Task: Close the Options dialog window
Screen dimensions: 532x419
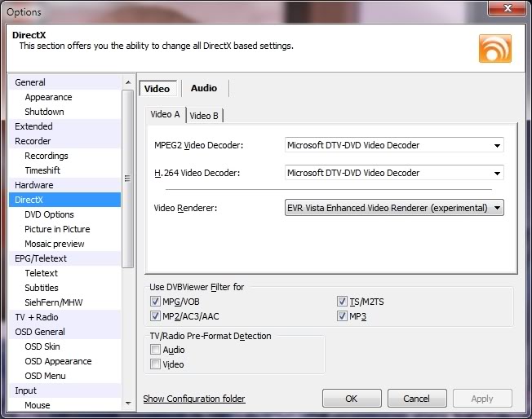Action: tap(508, 8)
